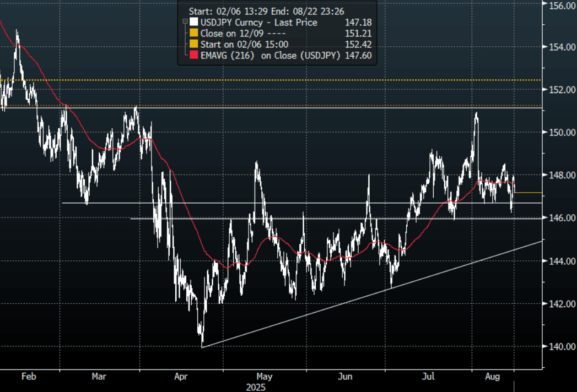Collapse the USDJPY legend tree expander
The height and width of the screenshot is (392, 577).
[x=184, y=23]
